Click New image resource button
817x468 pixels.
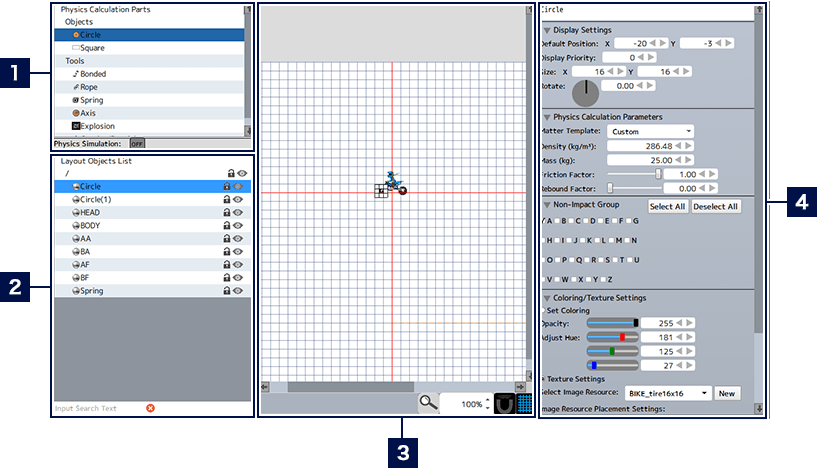pos(727,393)
